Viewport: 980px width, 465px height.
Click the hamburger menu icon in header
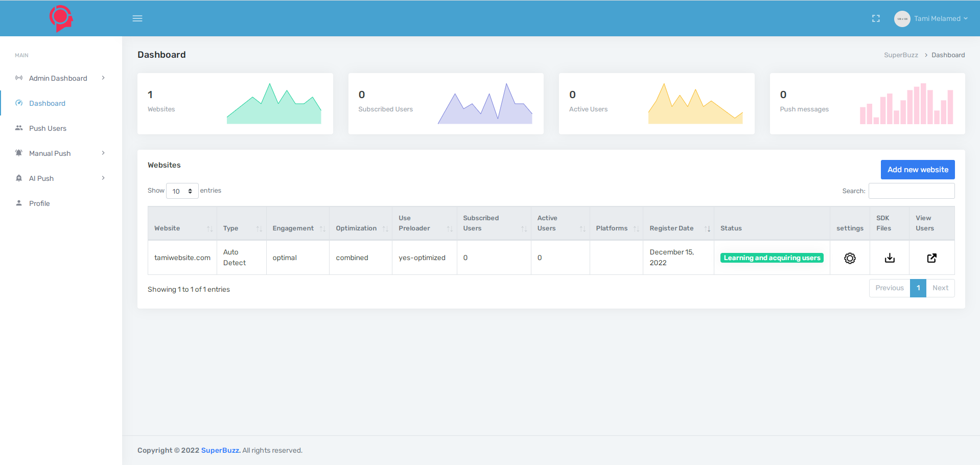tap(137, 18)
